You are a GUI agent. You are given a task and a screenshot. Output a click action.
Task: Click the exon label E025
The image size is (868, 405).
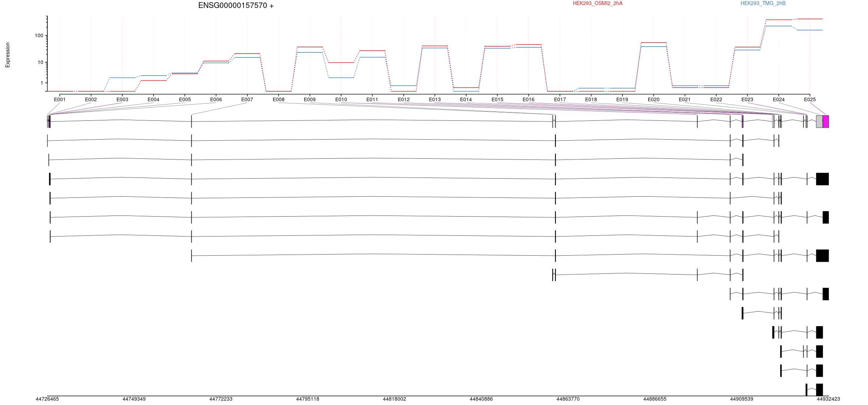(x=810, y=99)
